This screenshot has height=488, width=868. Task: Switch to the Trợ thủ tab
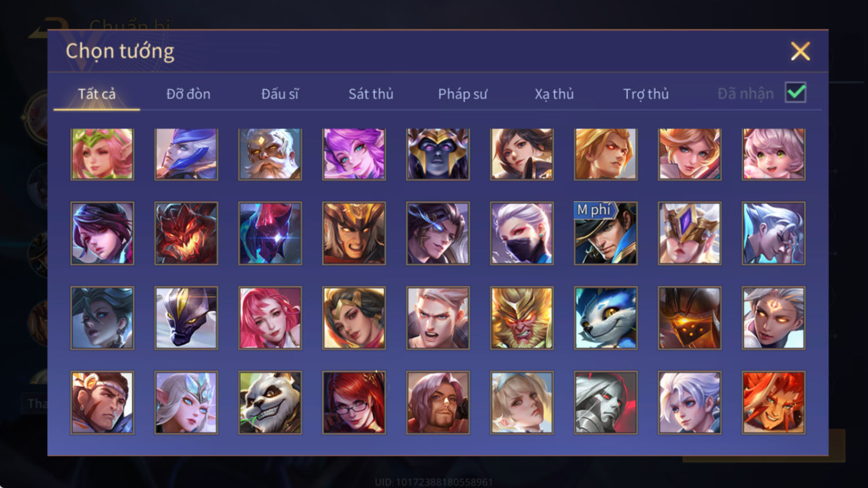(x=646, y=94)
